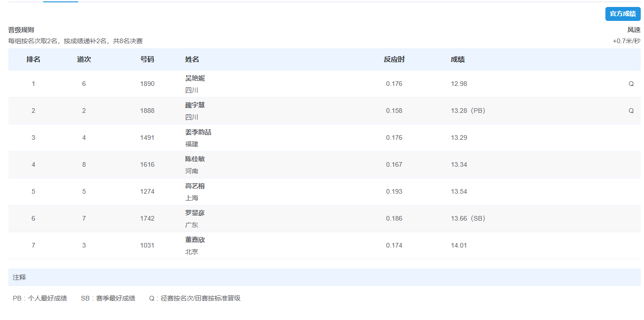Select athlete 陈佳敏 from Henan
Screen dimensions: 644x320
pyautogui.click(x=195, y=159)
